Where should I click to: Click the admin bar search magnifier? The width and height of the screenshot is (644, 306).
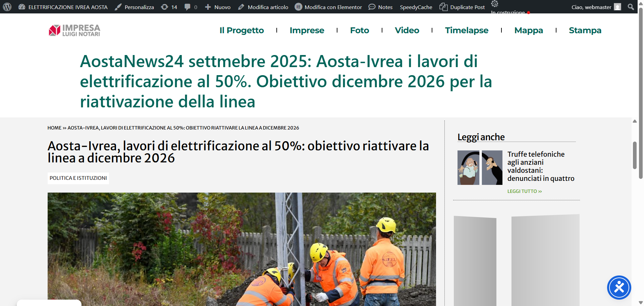pyautogui.click(x=631, y=7)
